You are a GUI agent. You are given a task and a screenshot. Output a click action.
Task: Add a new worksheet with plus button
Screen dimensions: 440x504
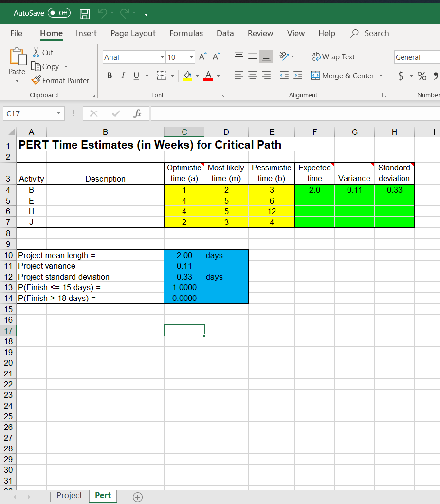[x=137, y=497]
